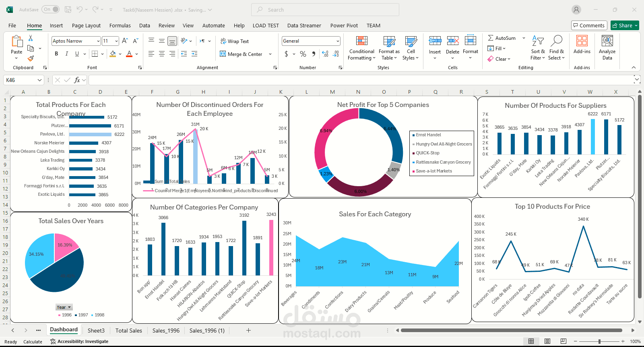The height and width of the screenshot is (347, 644).
Task: Switch to the Data Streamer tab
Action: coord(304,25)
